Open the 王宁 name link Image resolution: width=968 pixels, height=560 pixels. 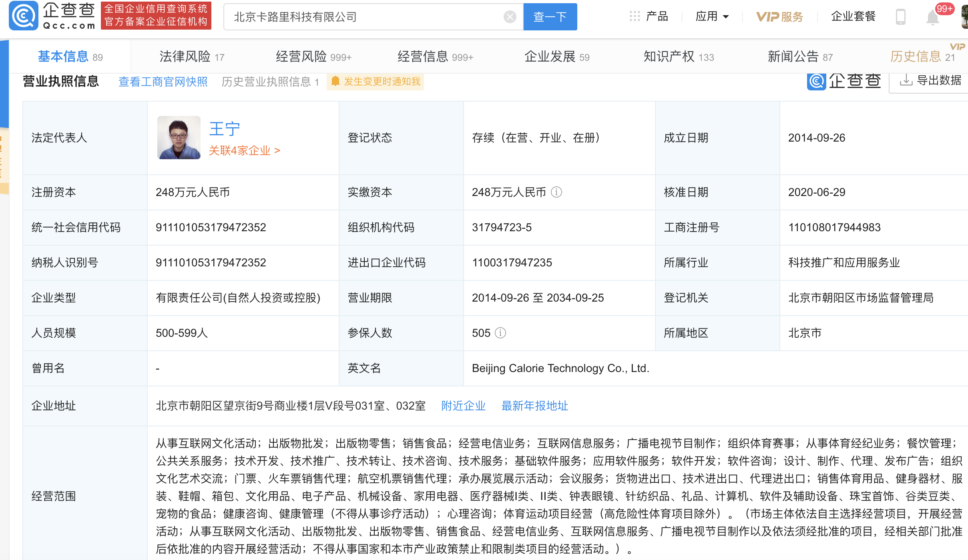pos(225,129)
